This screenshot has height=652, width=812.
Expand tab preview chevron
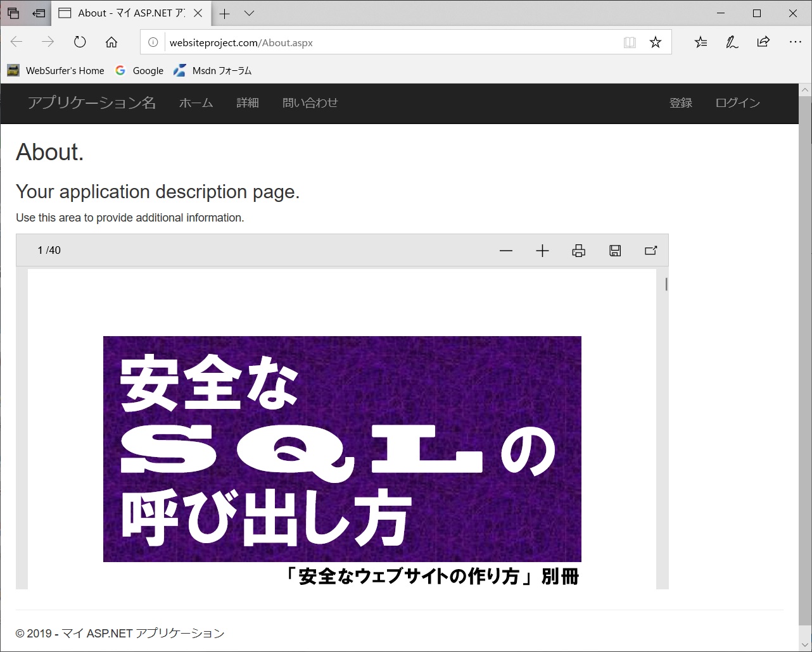click(x=250, y=13)
